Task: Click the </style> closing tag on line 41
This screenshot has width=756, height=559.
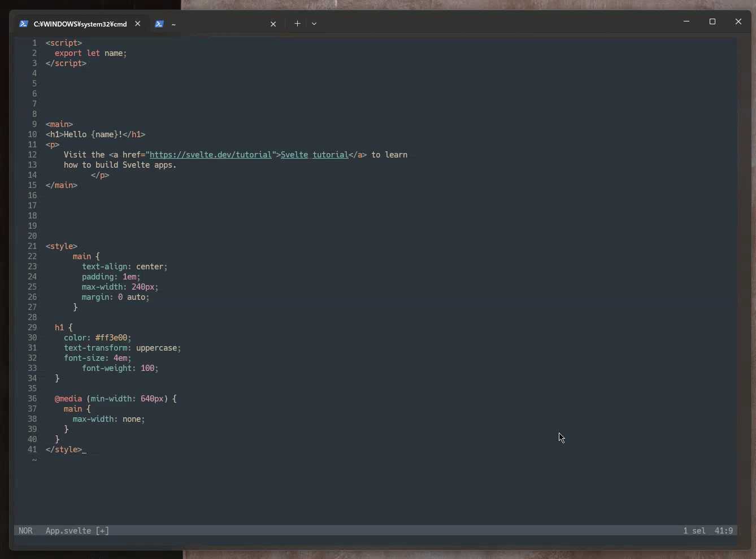Action: (x=63, y=450)
